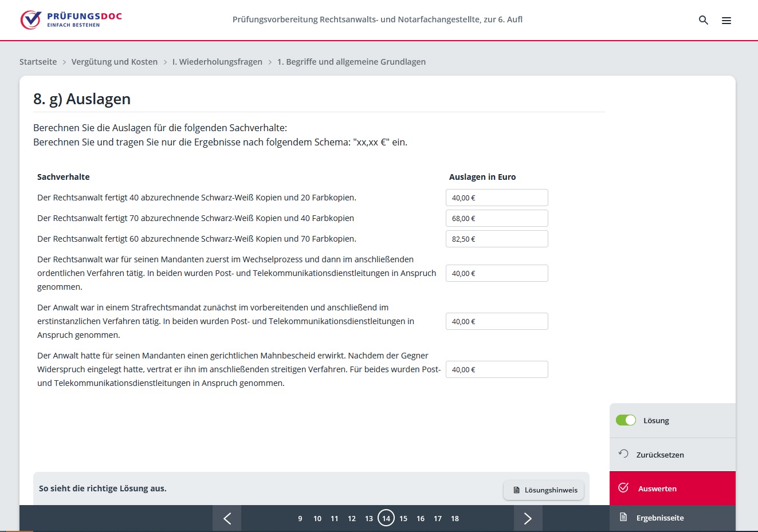Click the PrüfungsDoc logo
This screenshot has width=758, height=532.
pos(71,19)
